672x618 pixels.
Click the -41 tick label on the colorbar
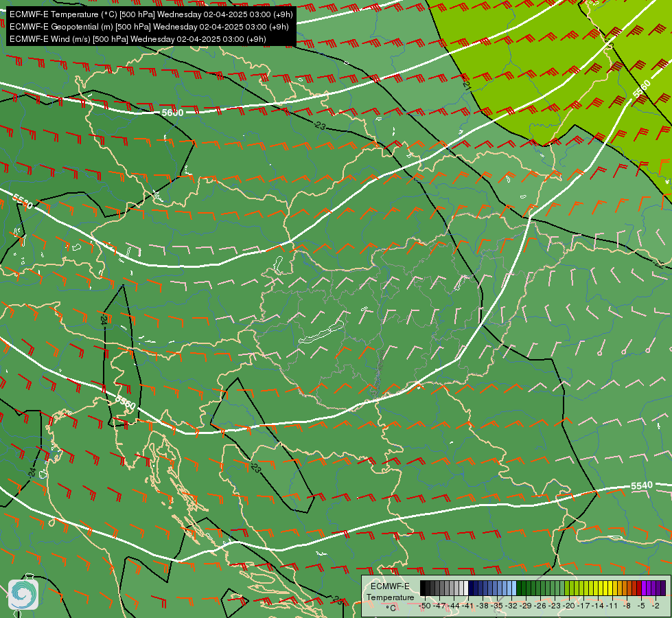coord(468,606)
